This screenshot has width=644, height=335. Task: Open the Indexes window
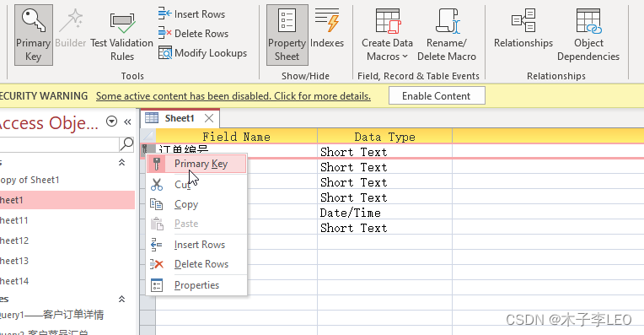tap(327, 29)
